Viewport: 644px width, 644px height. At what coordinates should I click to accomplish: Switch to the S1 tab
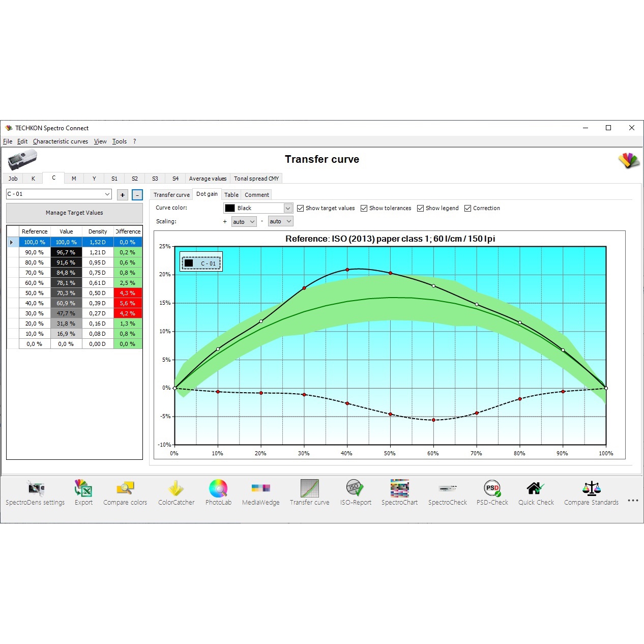pos(114,179)
